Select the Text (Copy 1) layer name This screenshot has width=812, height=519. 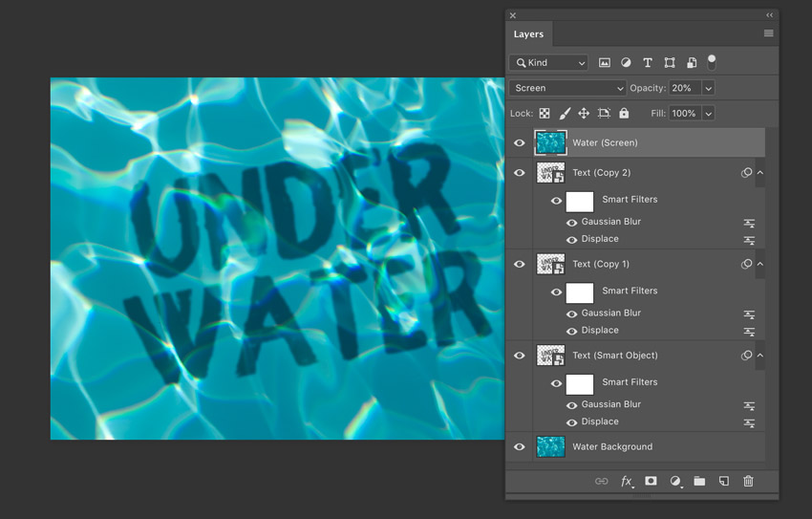point(601,264)
